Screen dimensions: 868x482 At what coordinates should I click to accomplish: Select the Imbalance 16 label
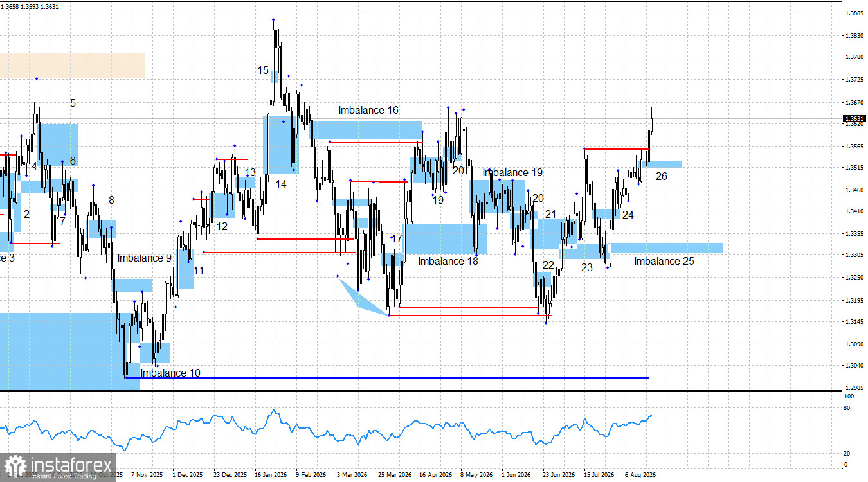(x=369, y=111)
